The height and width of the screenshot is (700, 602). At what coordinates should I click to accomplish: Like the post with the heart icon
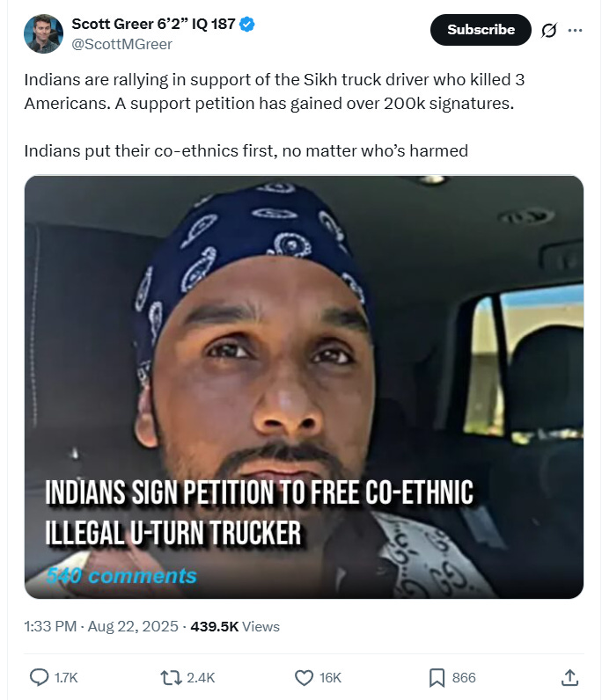[x=304, y=678]
